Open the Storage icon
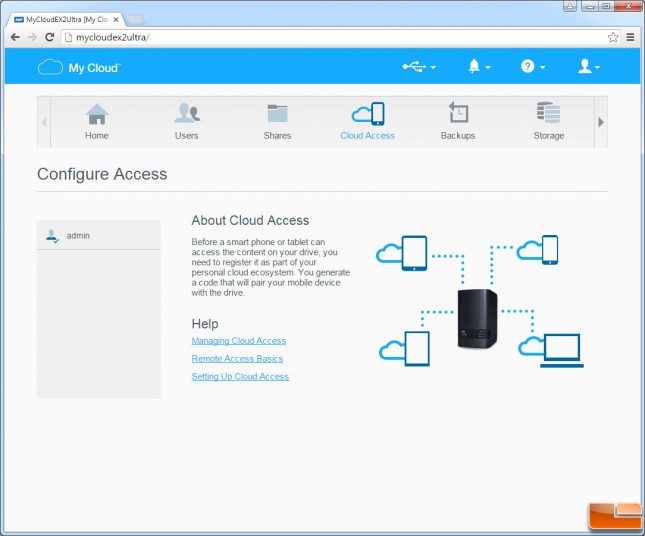 tap(548, 113)
